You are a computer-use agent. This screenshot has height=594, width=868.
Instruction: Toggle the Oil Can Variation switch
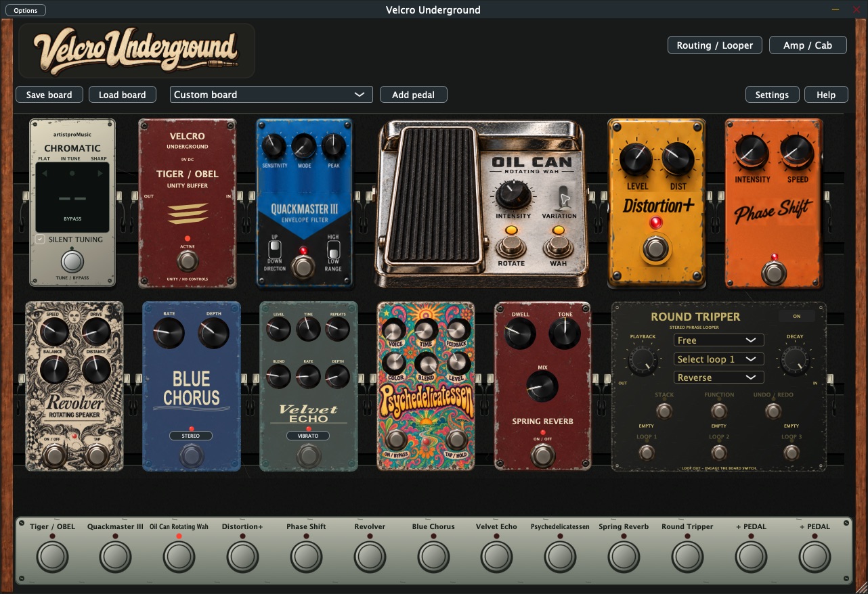pos(564,198)
